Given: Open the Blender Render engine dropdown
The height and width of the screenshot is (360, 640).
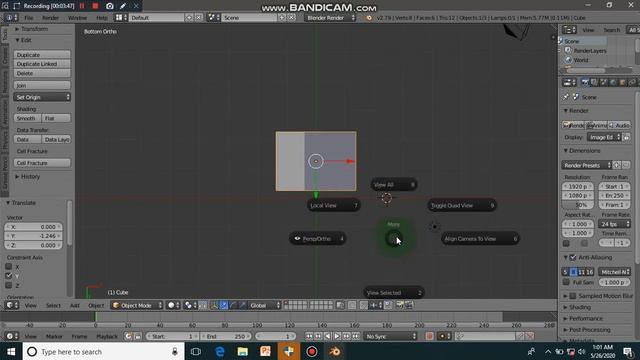Looking at the screenshot, I should pos(330,18).
